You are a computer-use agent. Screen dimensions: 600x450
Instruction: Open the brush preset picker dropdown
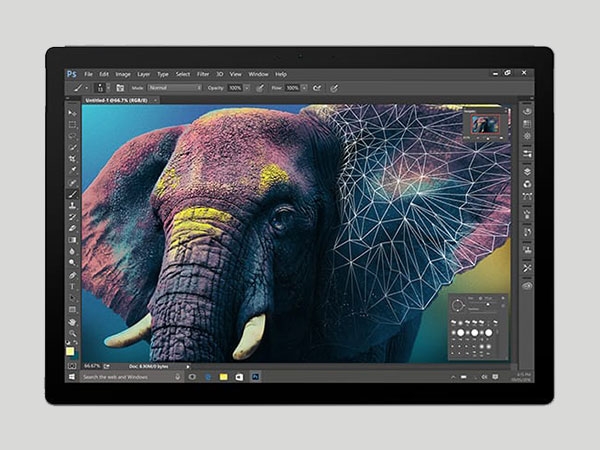[x=108, y=88]
